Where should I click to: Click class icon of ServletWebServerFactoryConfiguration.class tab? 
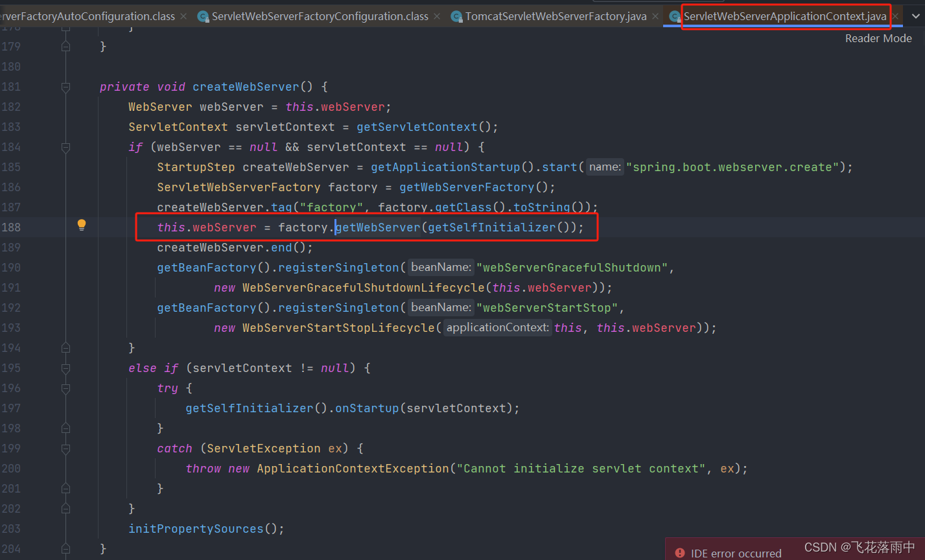click(203, 16)
